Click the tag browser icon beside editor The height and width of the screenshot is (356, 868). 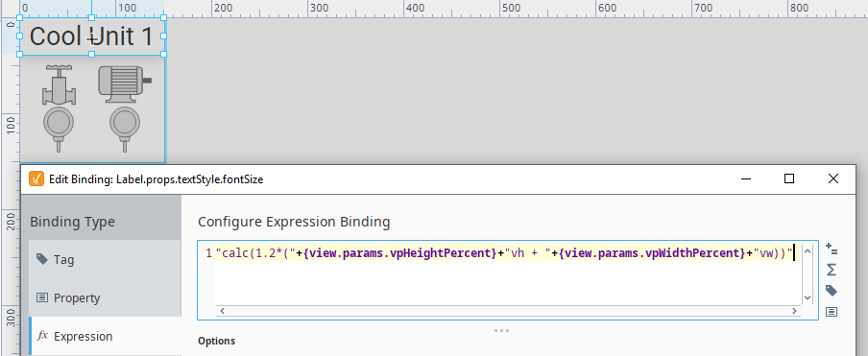pos(831,291)
